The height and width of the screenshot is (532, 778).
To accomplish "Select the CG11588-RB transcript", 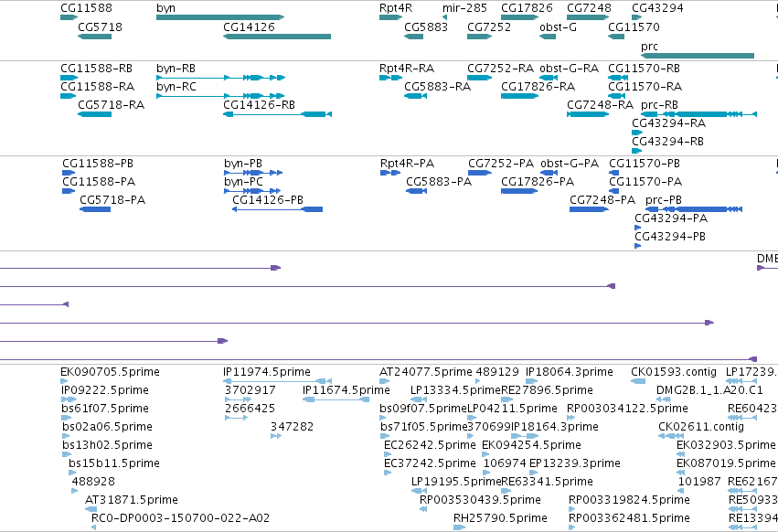I will pos(69,78).
